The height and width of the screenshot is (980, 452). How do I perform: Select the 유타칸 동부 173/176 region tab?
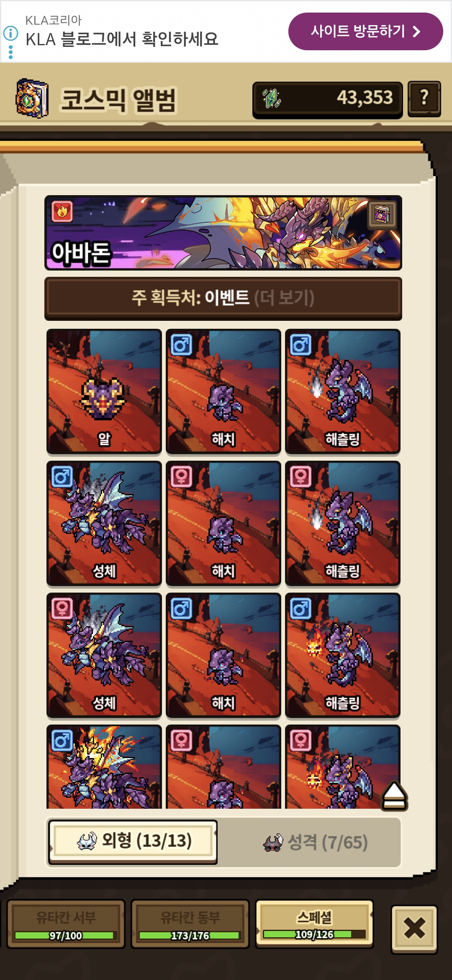pos(190,924)
